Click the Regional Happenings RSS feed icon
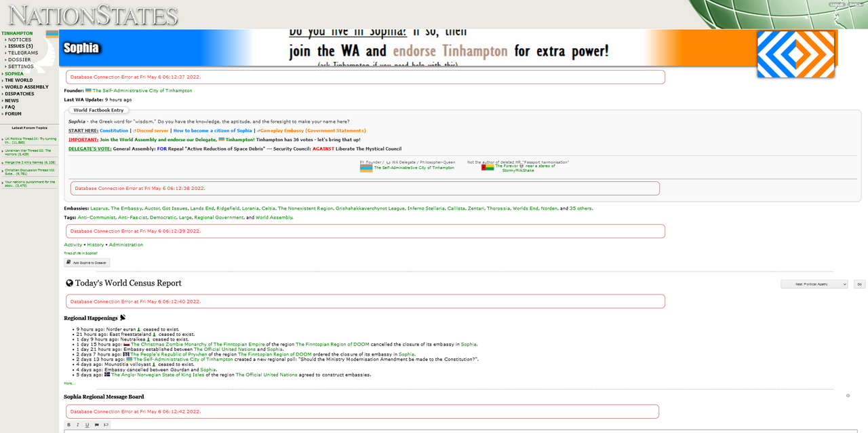 123,318
